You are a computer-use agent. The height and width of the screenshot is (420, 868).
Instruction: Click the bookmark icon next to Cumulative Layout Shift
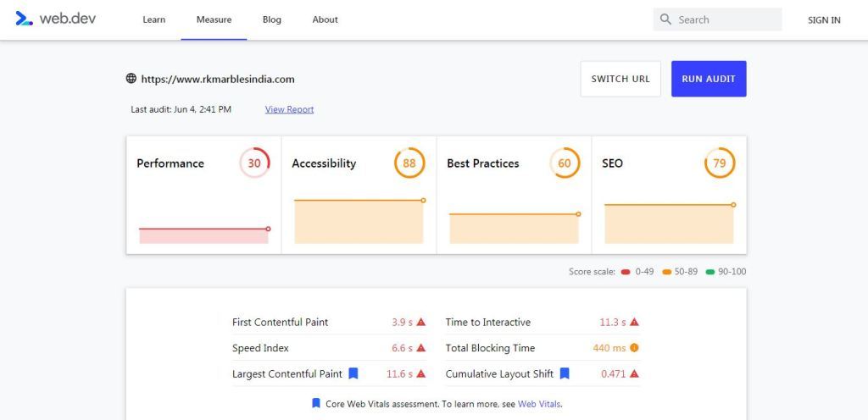[x=565, y=373]
